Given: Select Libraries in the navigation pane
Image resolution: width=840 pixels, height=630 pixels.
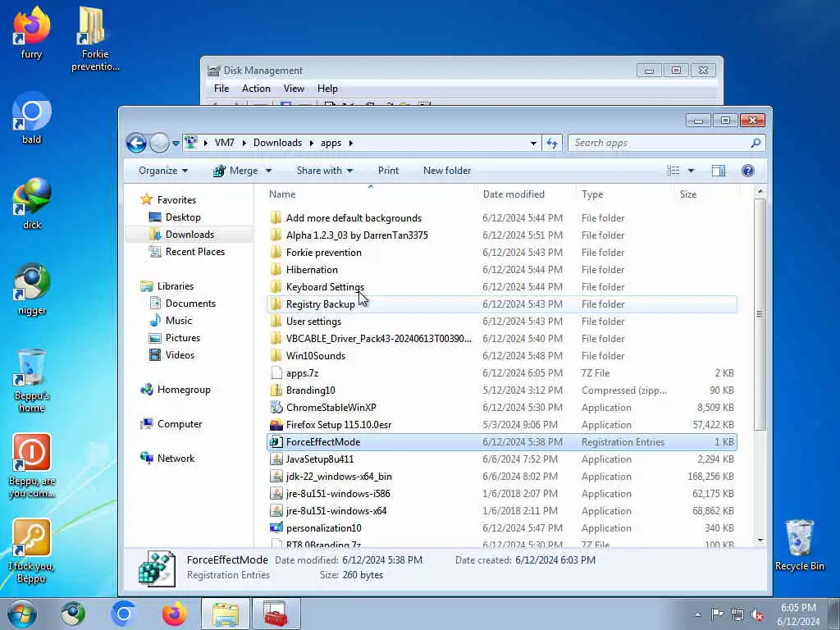Looking at the screenshot, I should (176, 286).
